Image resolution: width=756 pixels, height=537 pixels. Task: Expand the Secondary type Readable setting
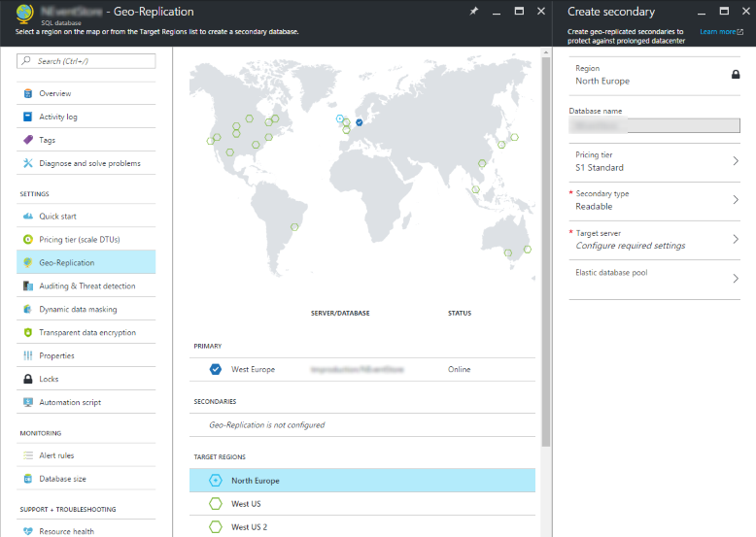(x=654, y=201)
